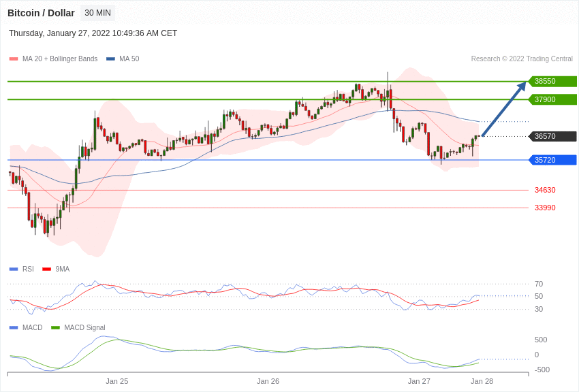Click the MA 20 + Bollinger Bands legend label
The height and width of the screenshot is (392, 579).
coord(60,59)
